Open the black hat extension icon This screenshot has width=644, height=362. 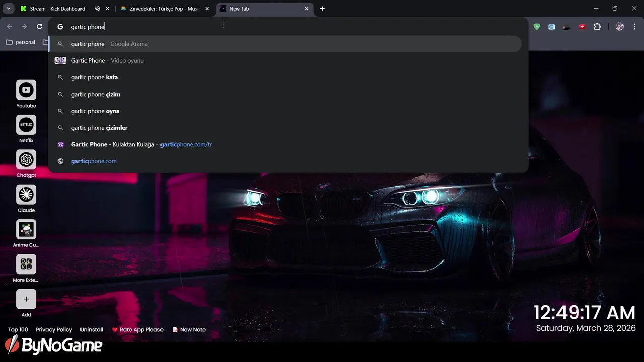point(567,27)
